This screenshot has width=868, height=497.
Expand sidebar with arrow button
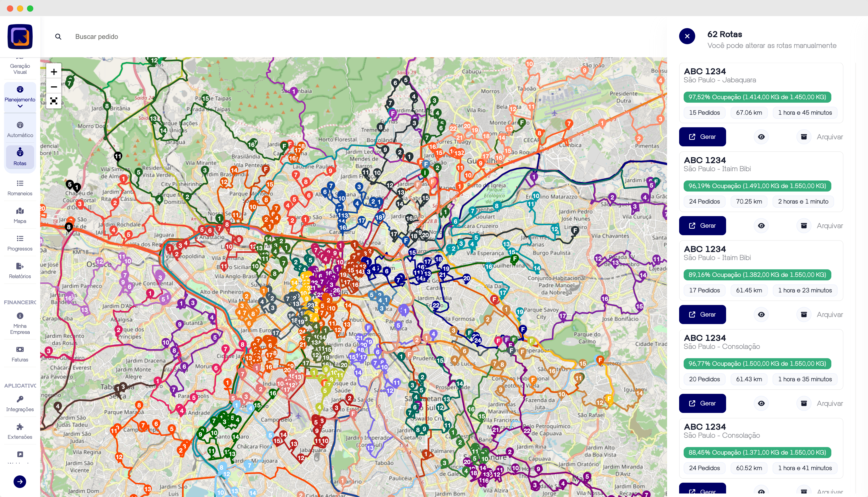pos(20,481)
